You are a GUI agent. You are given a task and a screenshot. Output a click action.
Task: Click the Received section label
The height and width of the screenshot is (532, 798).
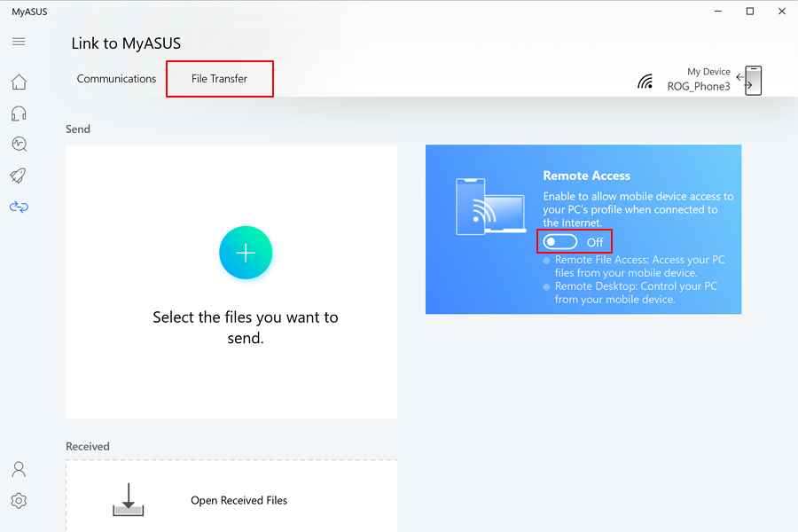pos(88,447)
